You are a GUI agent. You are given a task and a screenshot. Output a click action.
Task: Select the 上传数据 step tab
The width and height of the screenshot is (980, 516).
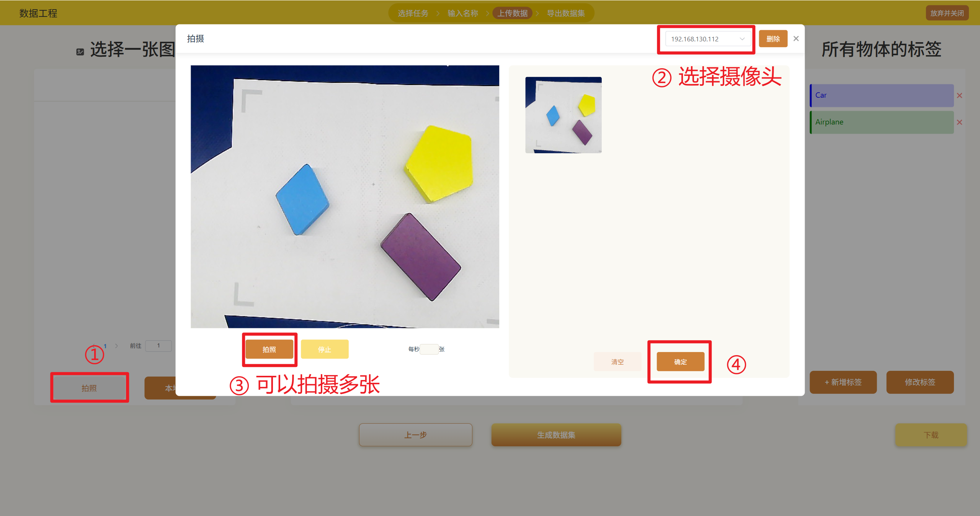point(512,13)
